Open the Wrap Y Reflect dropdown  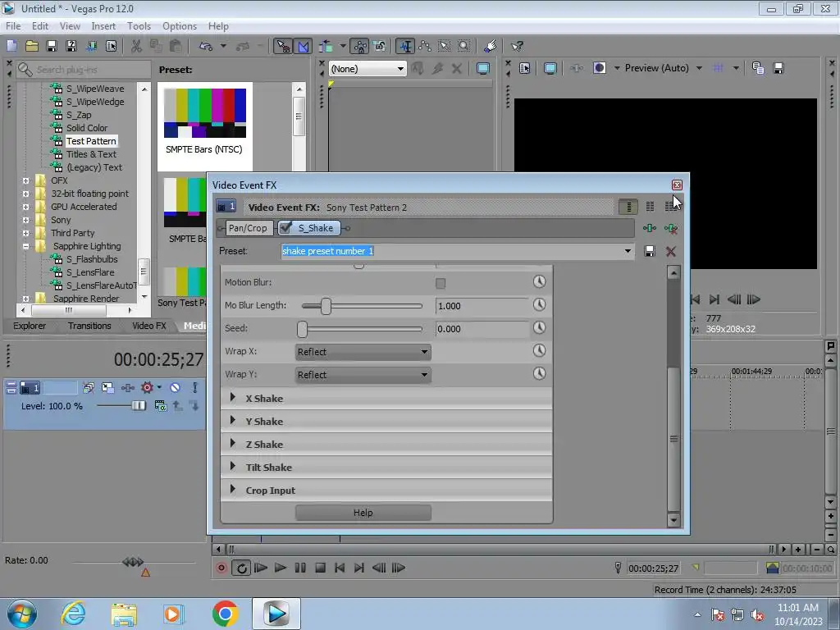pyautogui.click(x=363, y=375)
